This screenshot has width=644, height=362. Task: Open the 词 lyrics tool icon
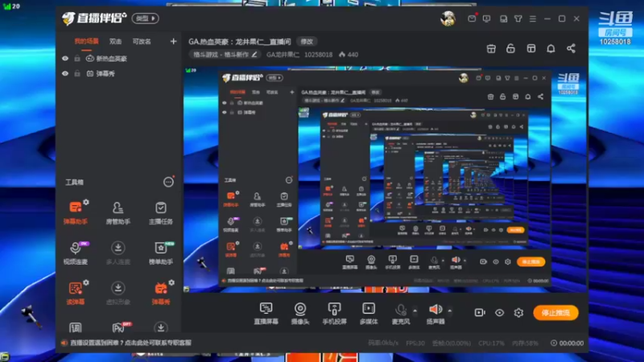(75, 327)
